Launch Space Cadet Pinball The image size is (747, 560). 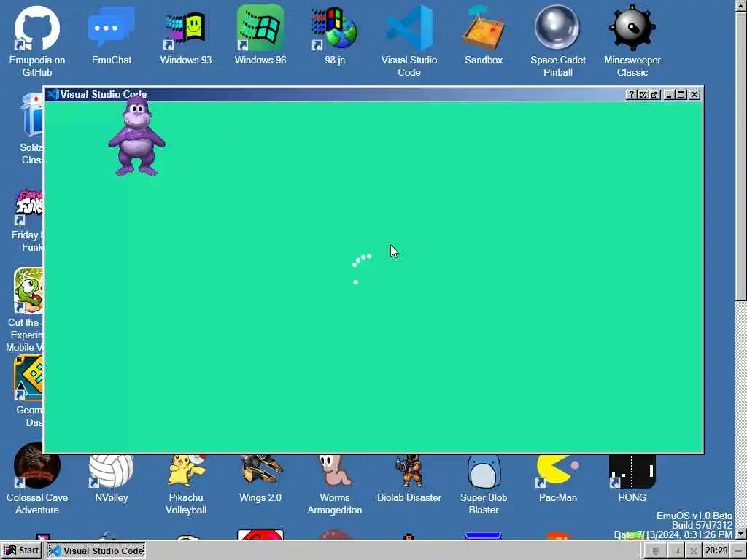click(558, 41)
